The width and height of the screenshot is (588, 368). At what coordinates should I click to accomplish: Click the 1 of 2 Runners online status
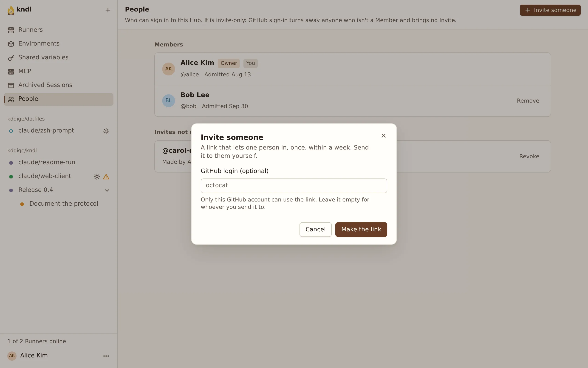click(x=37, y=341)
